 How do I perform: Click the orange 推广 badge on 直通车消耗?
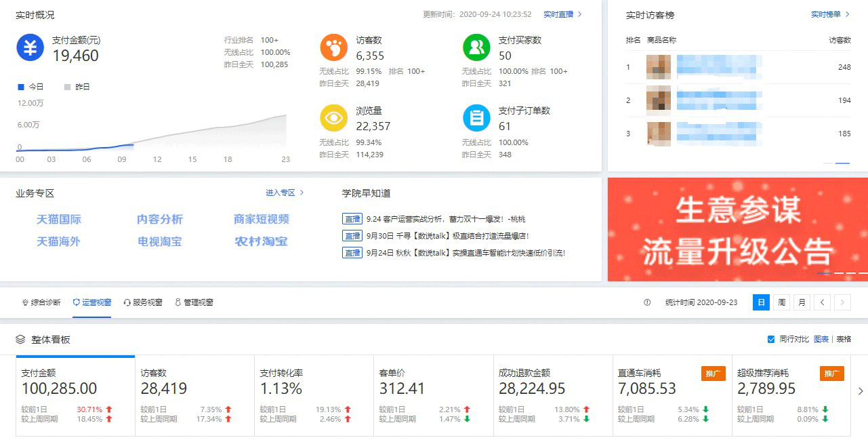pos(713,374)
